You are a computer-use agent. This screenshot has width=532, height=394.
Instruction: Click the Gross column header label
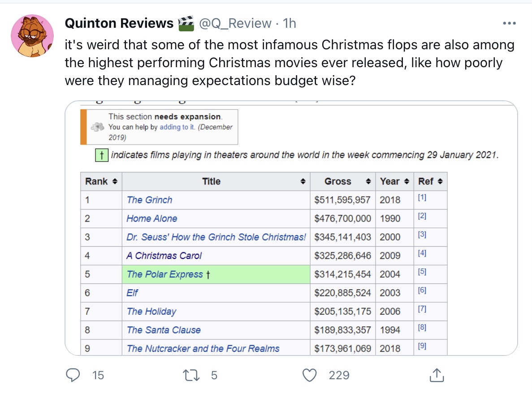click(x=338, y=181)
